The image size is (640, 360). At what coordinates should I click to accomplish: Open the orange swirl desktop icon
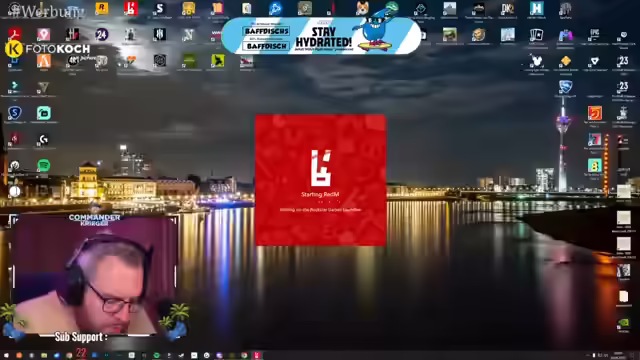point(594,113)
